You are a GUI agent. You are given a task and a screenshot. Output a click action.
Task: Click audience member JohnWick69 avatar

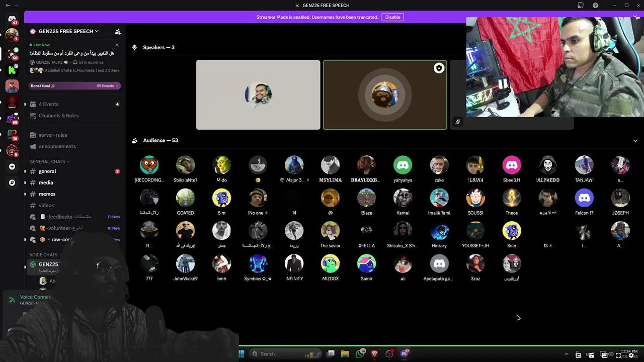click(x=185, y=263)
